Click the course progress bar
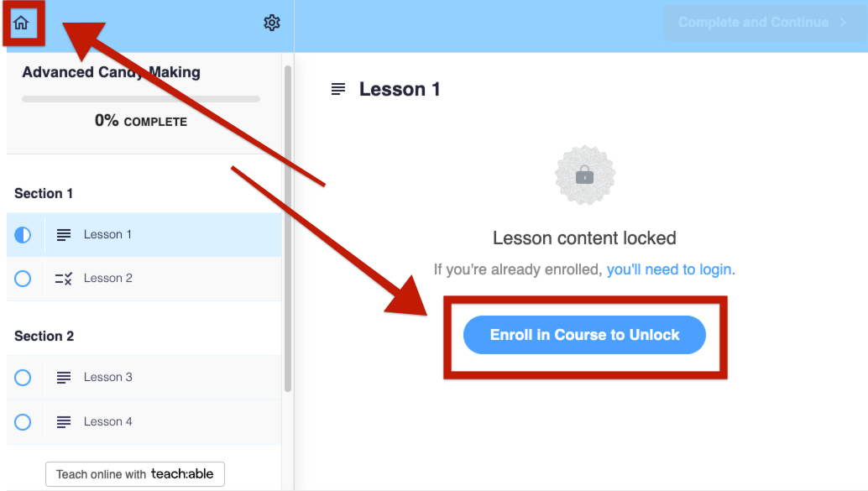The image size is (868, 491). pyautogui.click(x=140, y=99)
